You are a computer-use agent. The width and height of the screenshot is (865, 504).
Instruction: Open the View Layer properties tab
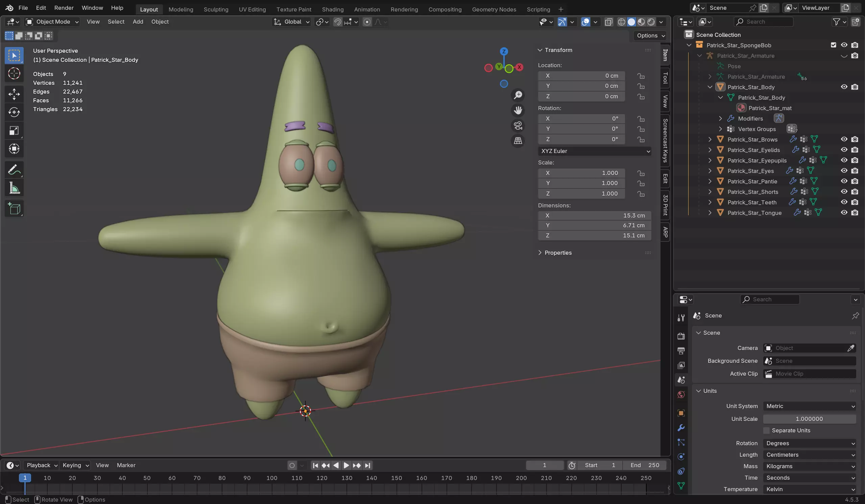(x=681, y=366)
